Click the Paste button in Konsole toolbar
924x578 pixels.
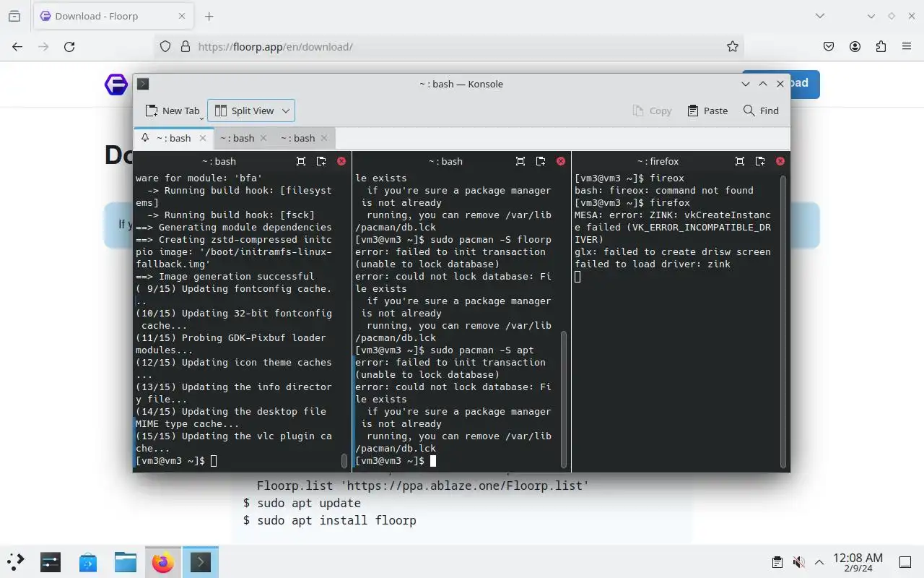(707, 111)
